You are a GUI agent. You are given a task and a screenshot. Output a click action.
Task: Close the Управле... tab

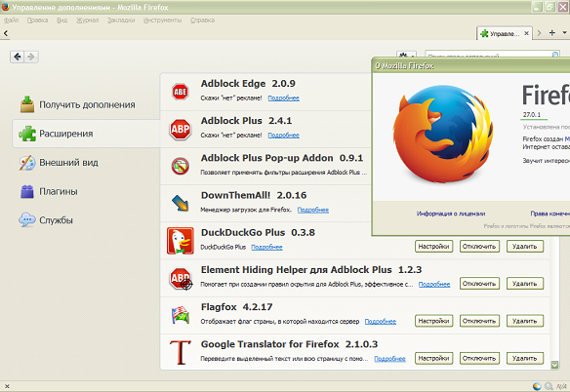526,33
